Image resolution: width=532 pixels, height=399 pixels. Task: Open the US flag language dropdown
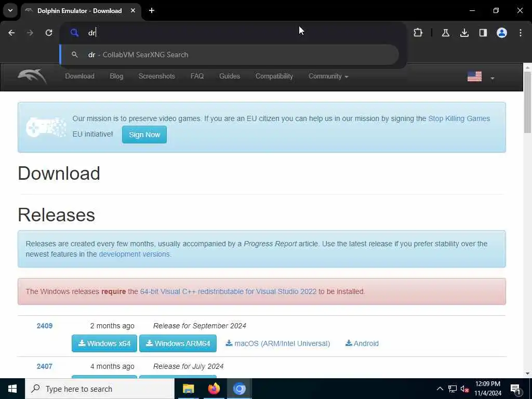pos(481,77)
